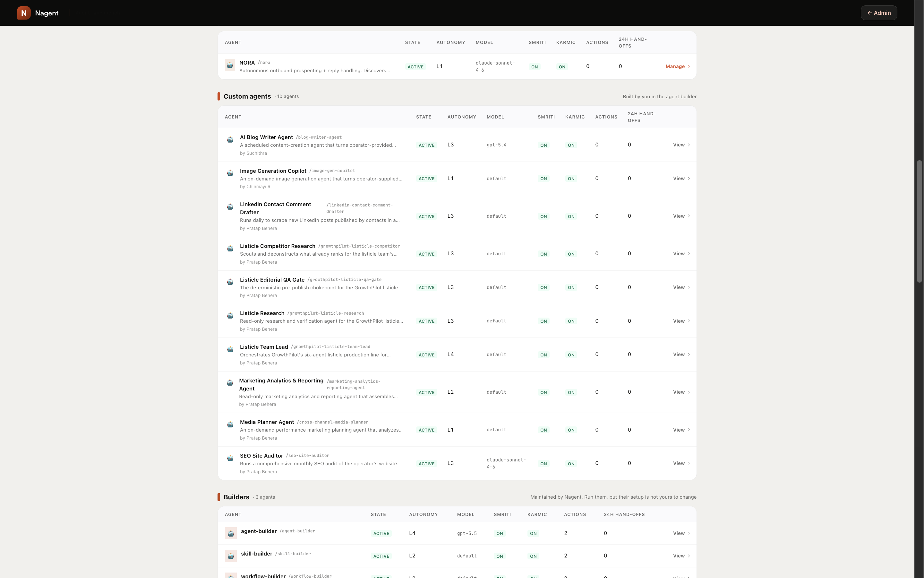924x578 pixels.
Task: Click the Media Planner Agent name
Action: (x=267, y=422)
